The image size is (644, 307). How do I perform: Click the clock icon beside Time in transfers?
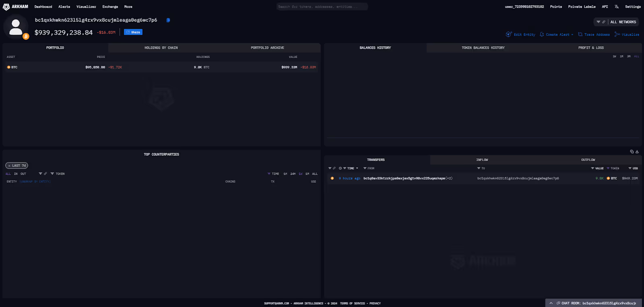[x=340, y=168]
